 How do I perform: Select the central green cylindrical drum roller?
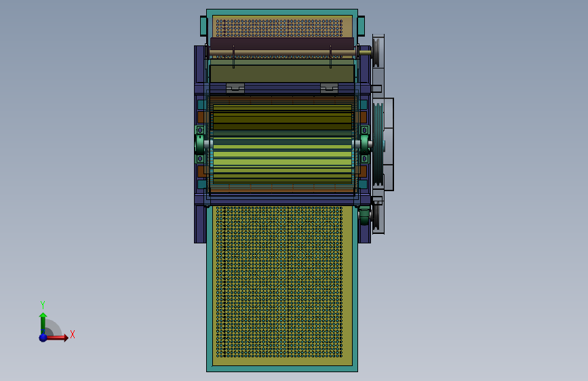[282, 144]
